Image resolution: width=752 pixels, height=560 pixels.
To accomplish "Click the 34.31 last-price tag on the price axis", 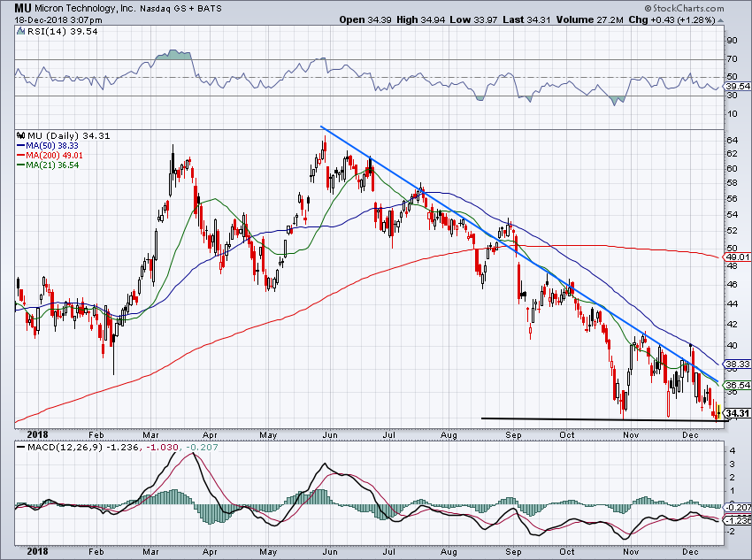I will click(738, 413).
